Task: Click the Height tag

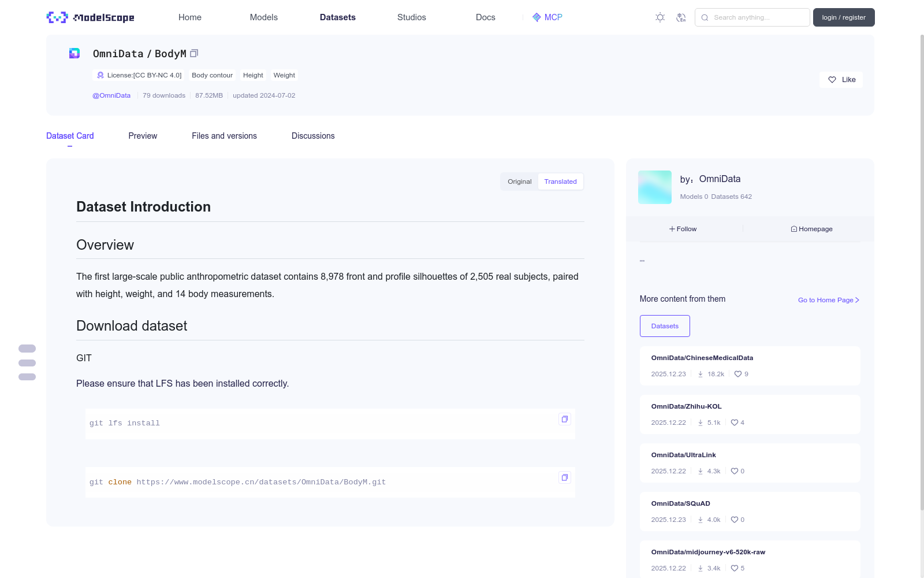Action: 253,75
